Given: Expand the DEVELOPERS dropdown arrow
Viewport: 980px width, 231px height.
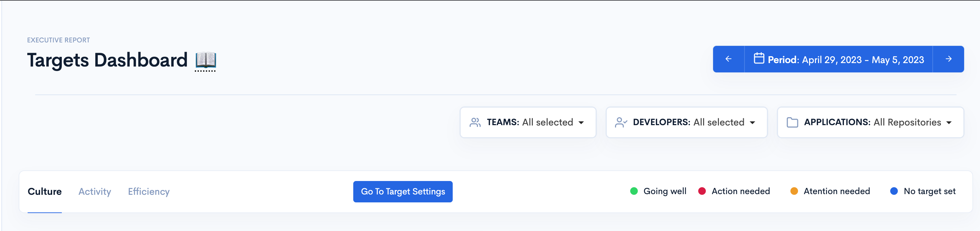Looking at the screenshot, I should [752, 123].
